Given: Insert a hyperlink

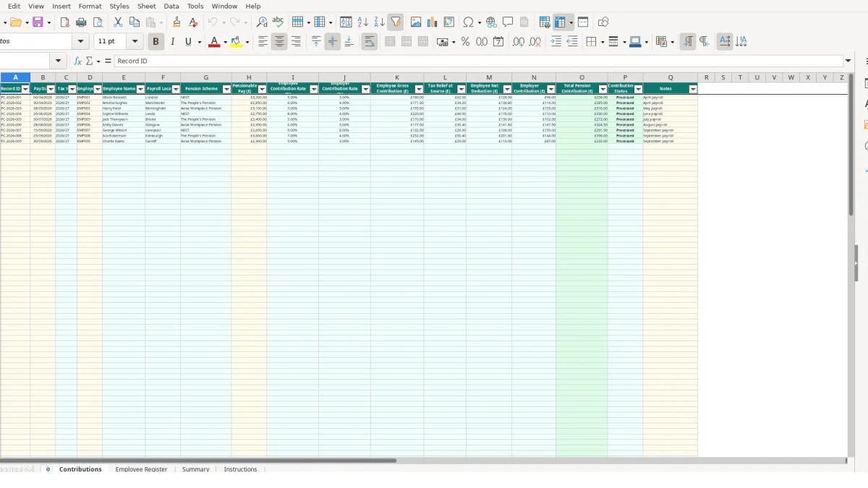Looking at the screenshot, I should (491, 22).
